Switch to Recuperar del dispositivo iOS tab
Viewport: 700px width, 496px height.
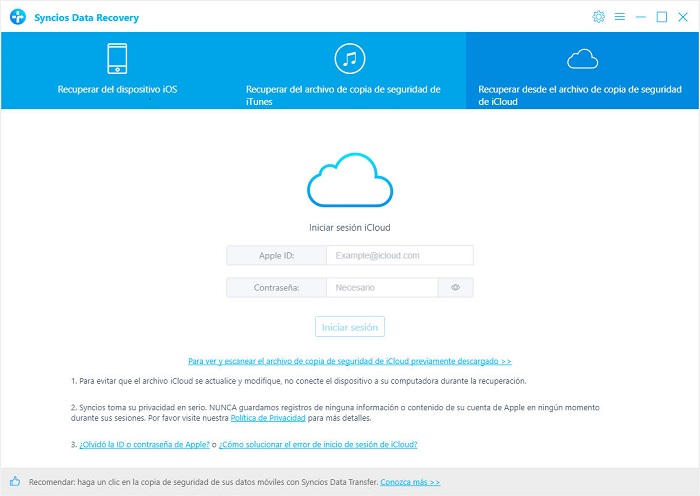[117, 71]
